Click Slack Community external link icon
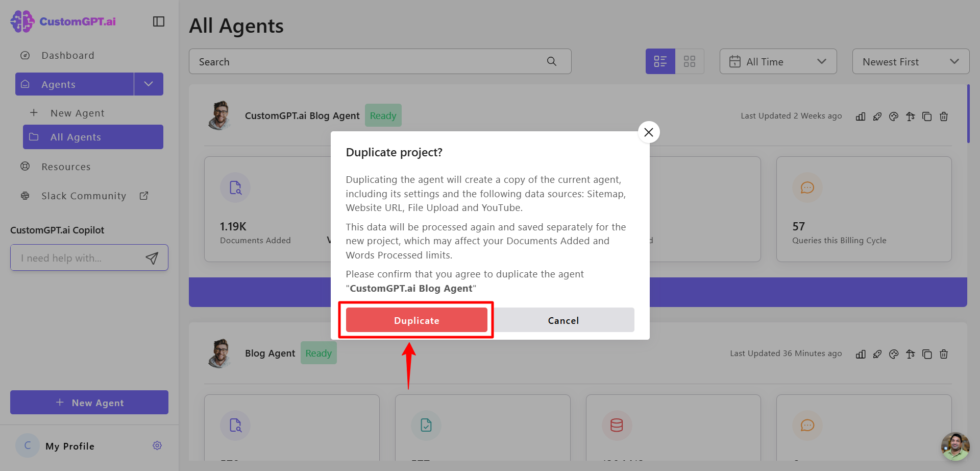 pos(144,196)
